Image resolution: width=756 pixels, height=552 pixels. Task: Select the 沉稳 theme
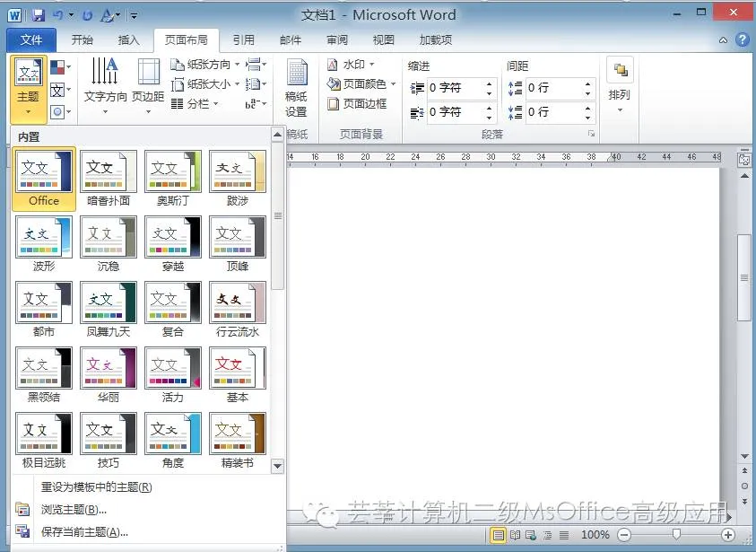(109, 244)
